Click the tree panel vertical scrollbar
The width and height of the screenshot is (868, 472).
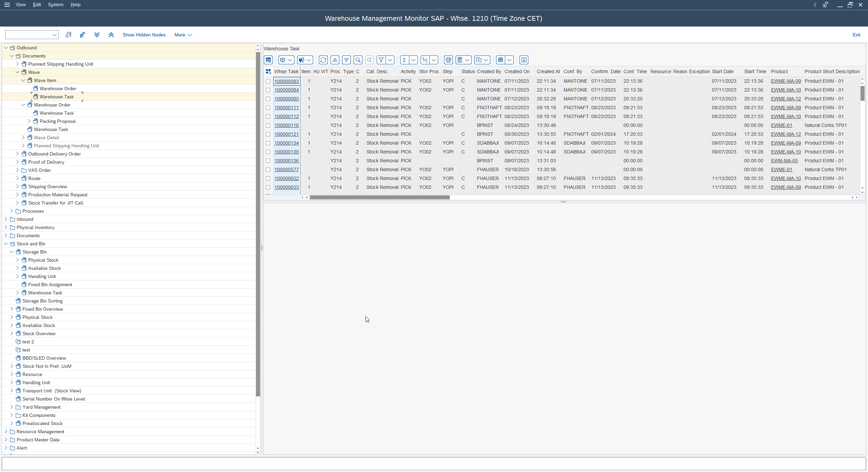(x=258, y=224)
